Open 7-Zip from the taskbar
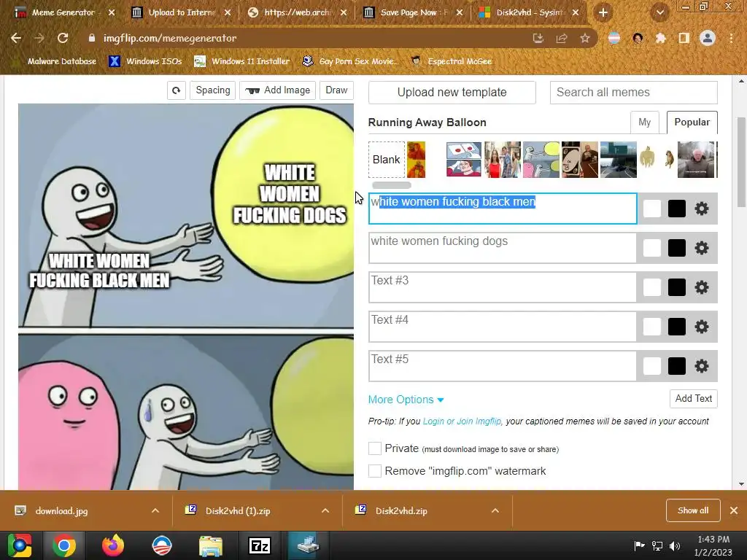Viewport: 747px width, 560px height. click(260, 545)
